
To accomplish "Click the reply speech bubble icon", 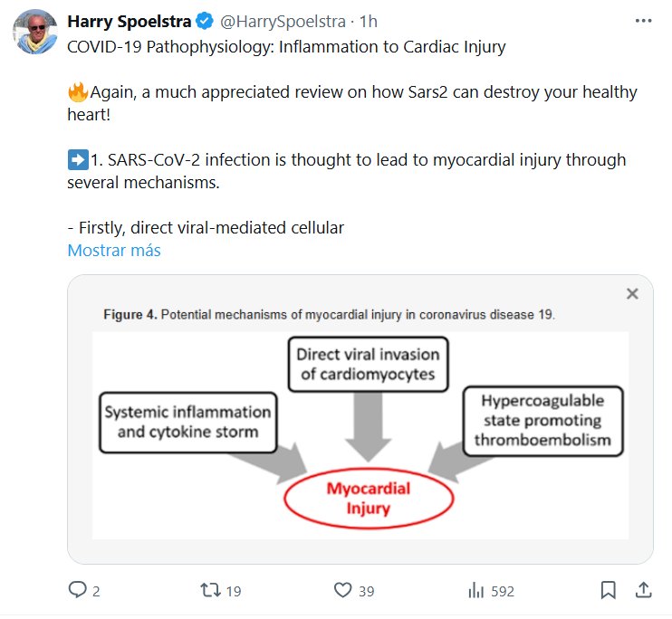I will (79, 590).
